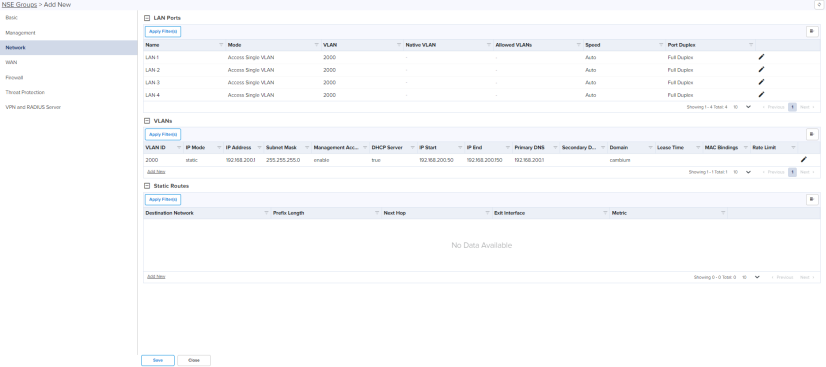Edit VLAN 2000 with pencil icon
The width and height of the screenshot is (826, 367).
803,160
